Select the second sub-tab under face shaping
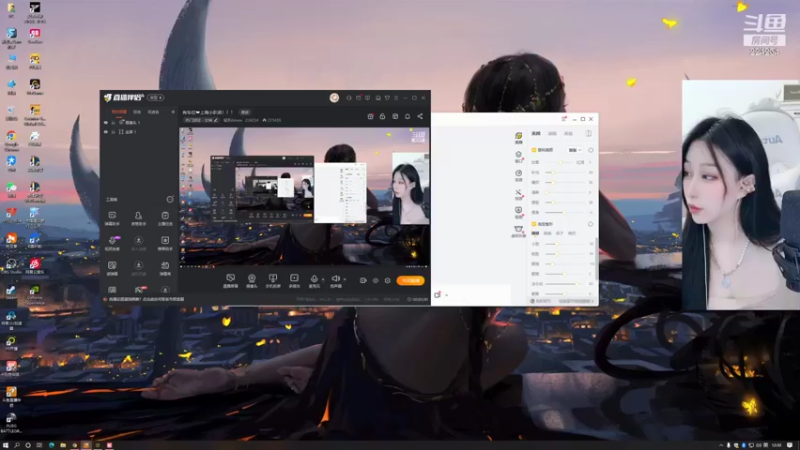This screenshot has height=450, width=800. click(x=547, y=233)
